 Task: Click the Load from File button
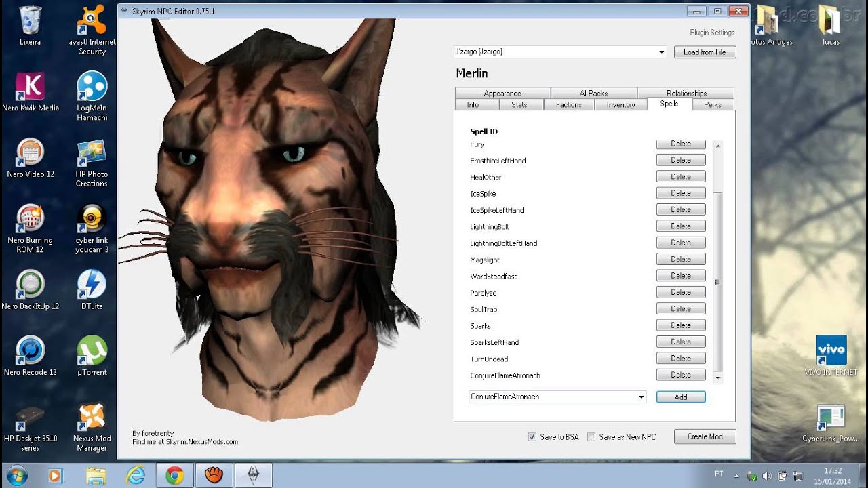click(x=705, y=52)
